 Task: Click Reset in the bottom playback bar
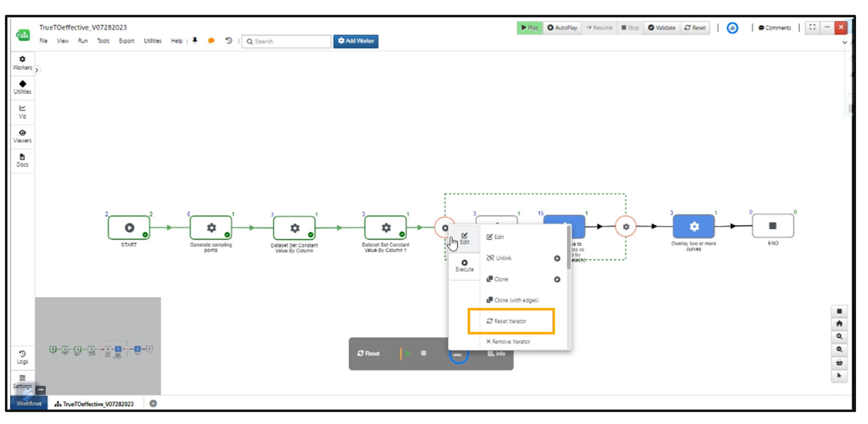(x=369, y=353)
